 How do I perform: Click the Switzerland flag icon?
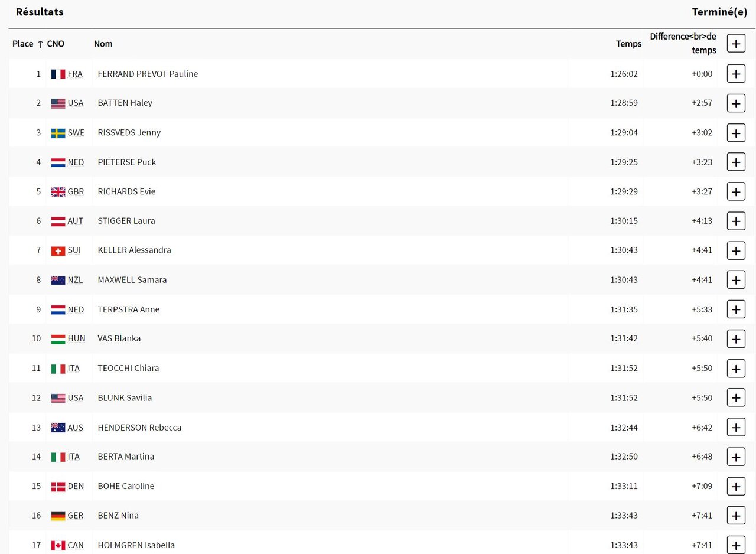pos(58,250)
